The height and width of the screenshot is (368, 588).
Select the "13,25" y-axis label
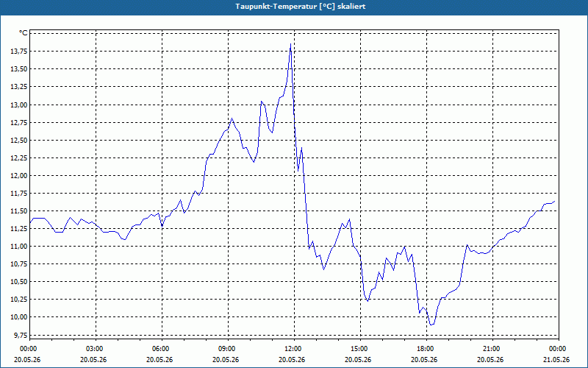19,86
